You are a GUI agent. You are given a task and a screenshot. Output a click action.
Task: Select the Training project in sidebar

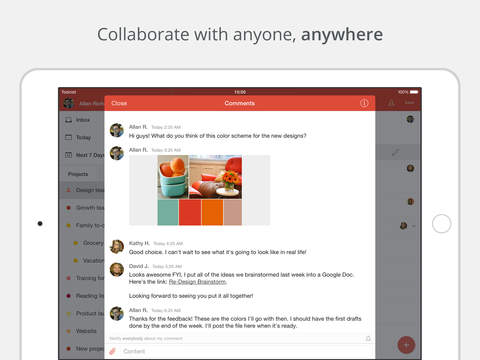coord(82,278)
